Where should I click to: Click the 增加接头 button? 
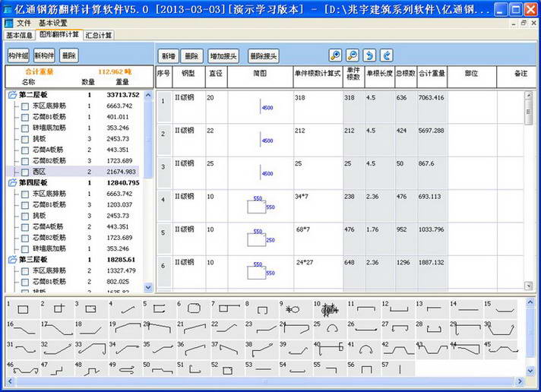coord(223,56)
